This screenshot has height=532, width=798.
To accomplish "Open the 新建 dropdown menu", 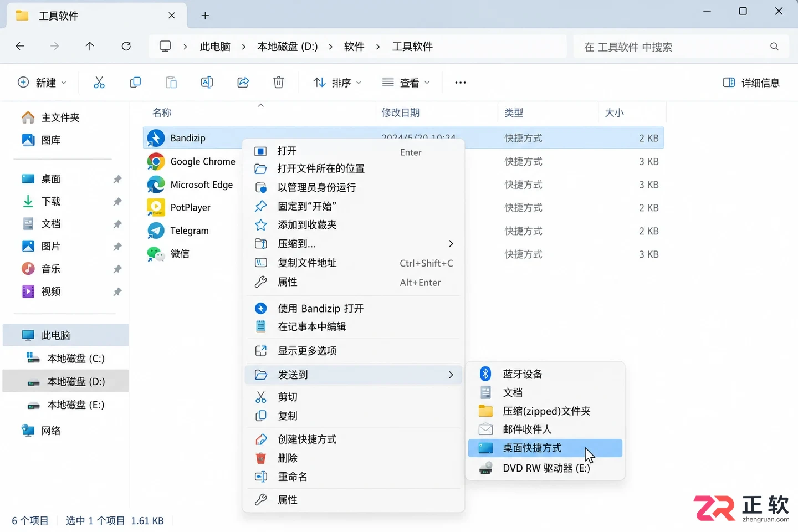I will 42,83.
